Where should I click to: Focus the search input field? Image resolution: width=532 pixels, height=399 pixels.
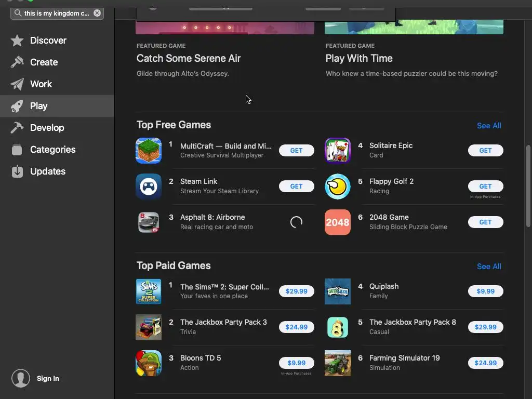57,13
